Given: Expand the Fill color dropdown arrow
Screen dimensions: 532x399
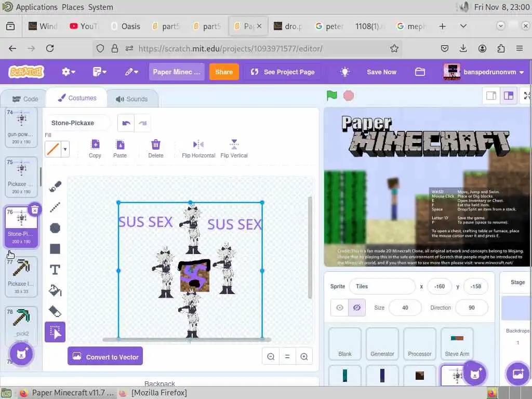Looking at the screenshot, I should pos(65,149).
